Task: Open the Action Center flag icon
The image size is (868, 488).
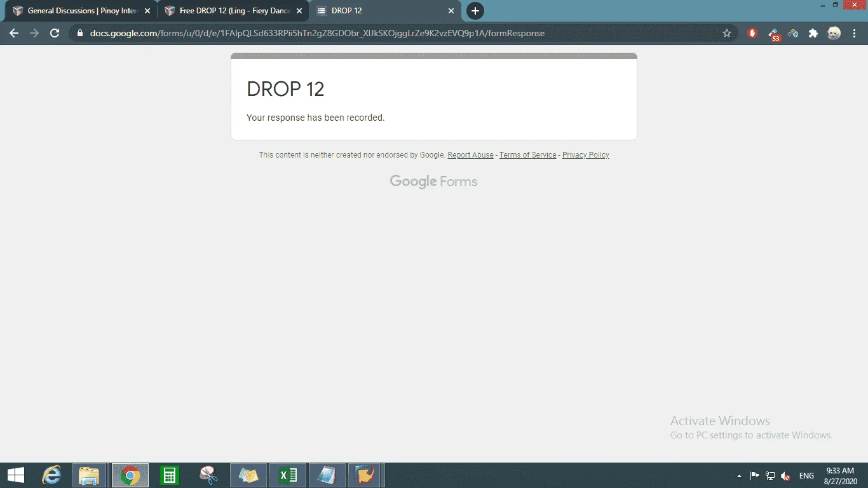Action: 754,476
